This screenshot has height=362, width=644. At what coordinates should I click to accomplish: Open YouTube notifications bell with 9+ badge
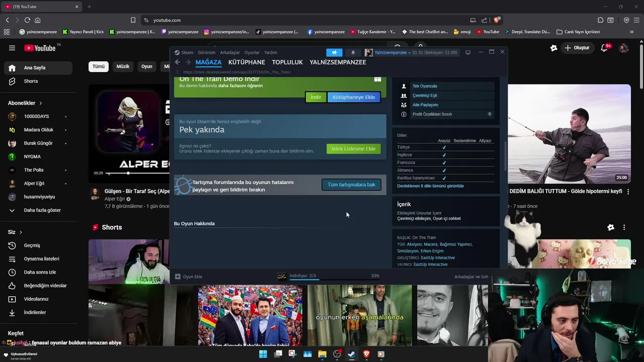click(x=605, y=48)
